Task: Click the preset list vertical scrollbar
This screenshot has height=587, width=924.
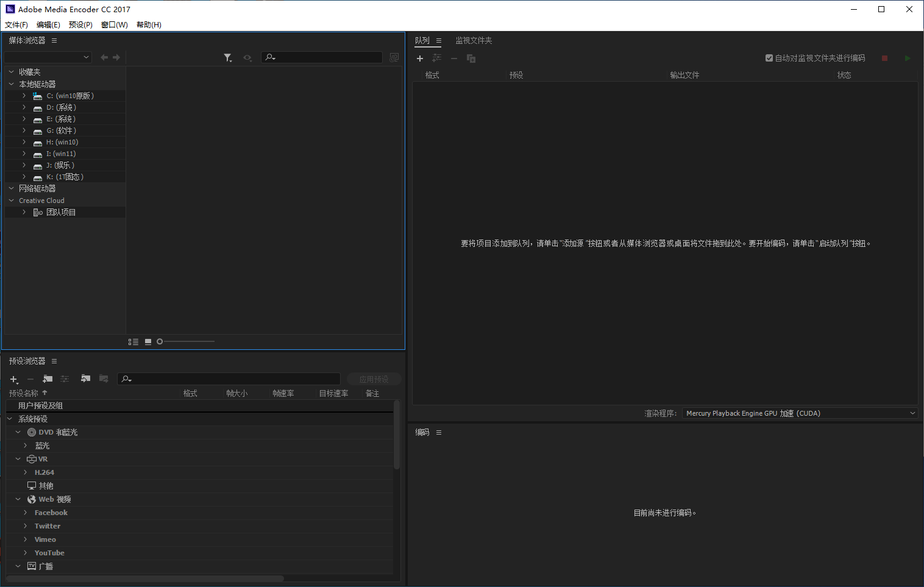Action: pyautogui.click(x=397, y=435)
